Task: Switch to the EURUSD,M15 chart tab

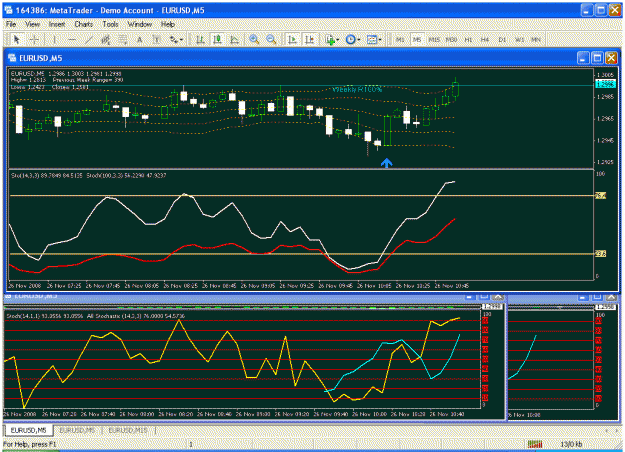Action: 128,430
